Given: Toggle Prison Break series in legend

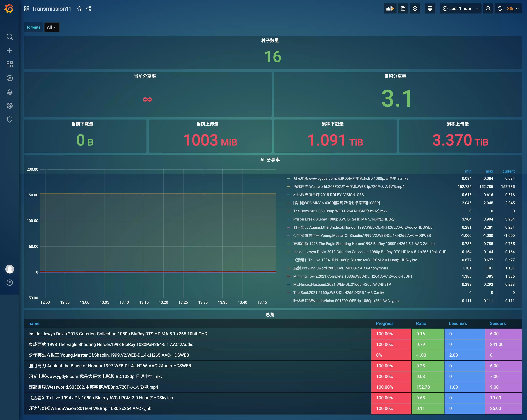Looking at the screenshot, I should point(344,219).
